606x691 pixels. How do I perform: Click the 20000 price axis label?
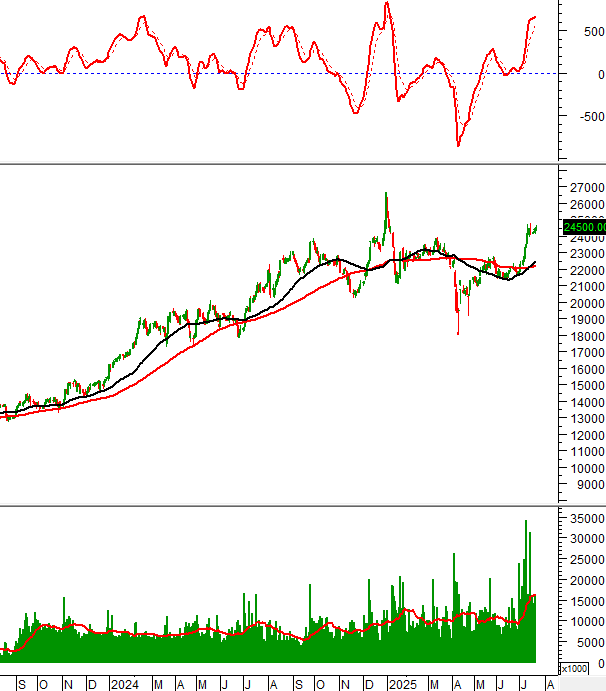pos(587,304)
